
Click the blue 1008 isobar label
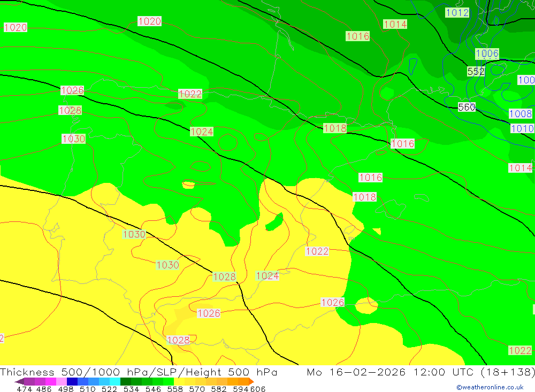pyautogui.click(x=521, y=113)
